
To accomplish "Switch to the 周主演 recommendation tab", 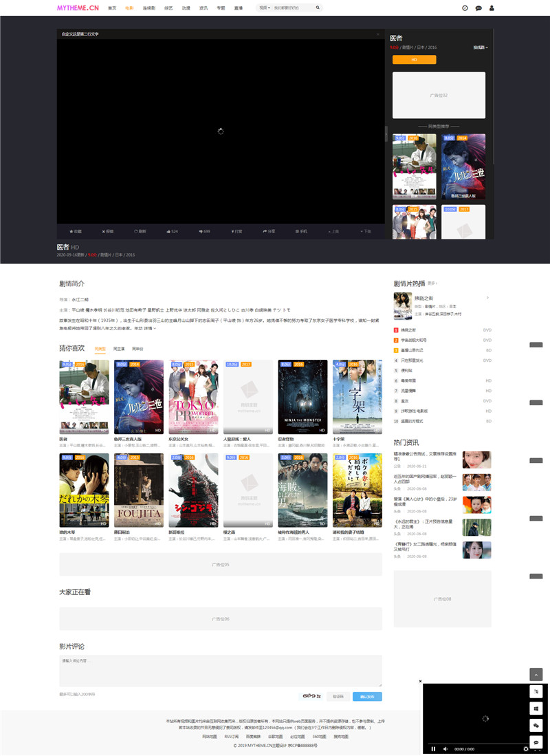I will coord(119,349).
